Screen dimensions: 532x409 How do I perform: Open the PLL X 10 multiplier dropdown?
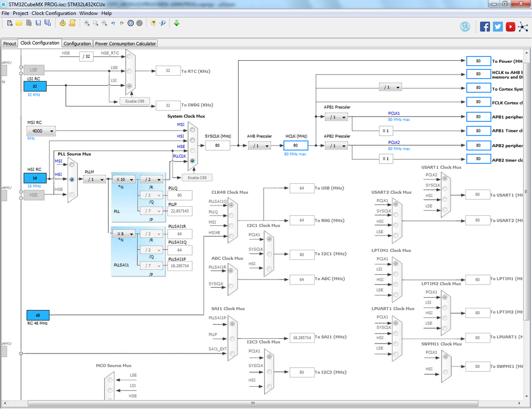pos(124,179)
